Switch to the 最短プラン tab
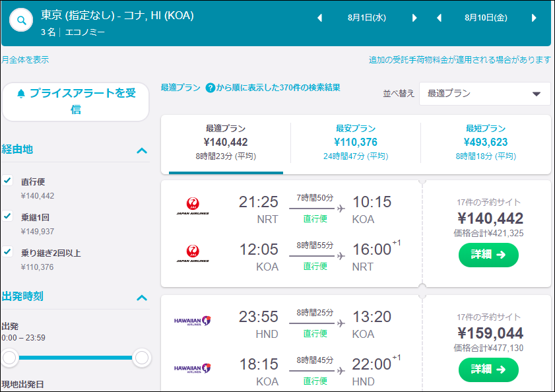The image size is (555, 392). click(x=485, y=141)
